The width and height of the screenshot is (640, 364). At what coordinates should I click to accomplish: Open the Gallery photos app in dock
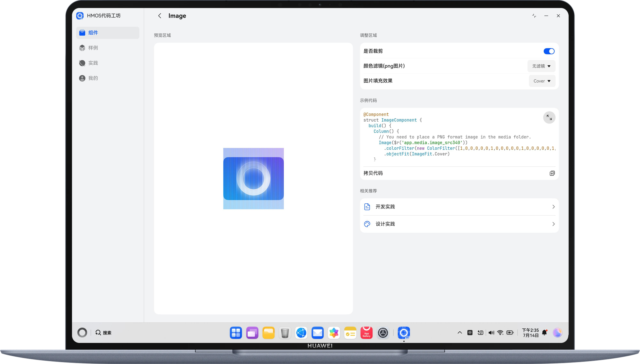(x=334, y=333)
